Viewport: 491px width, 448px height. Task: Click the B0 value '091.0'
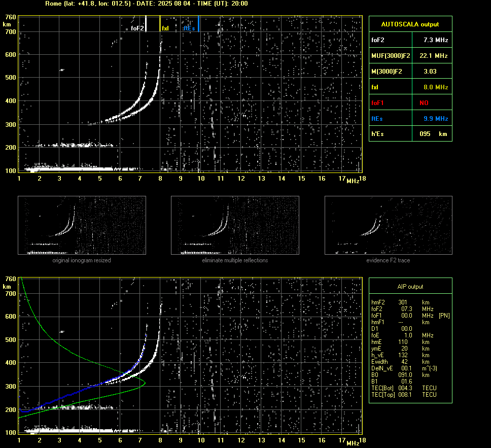coord(405,375)
